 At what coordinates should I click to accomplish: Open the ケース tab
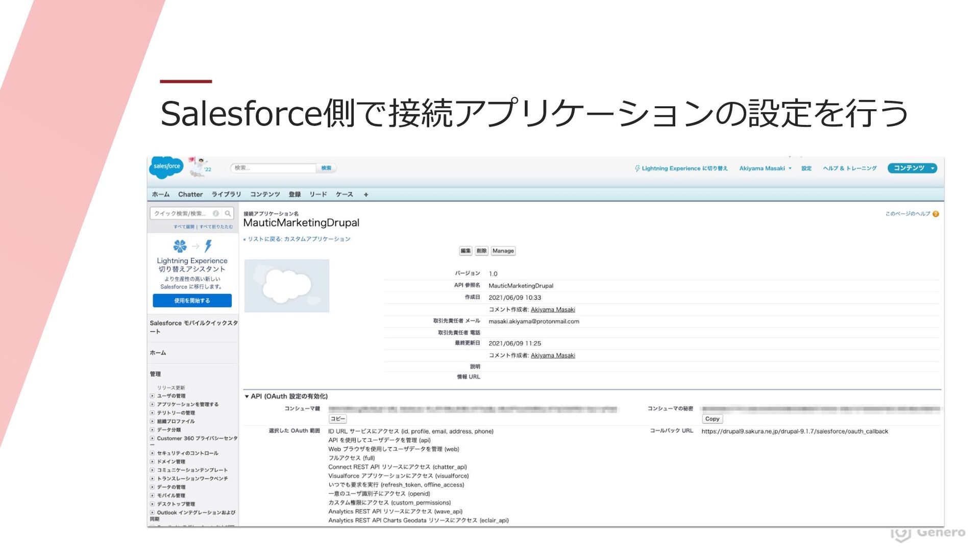(x=345, y=194)
